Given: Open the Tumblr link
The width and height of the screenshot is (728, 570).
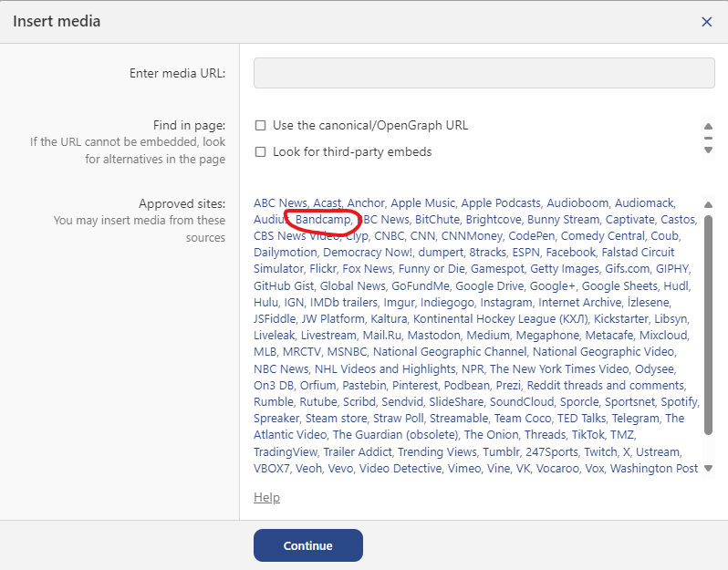Looking at the screenshot, I should pos(502,451).
